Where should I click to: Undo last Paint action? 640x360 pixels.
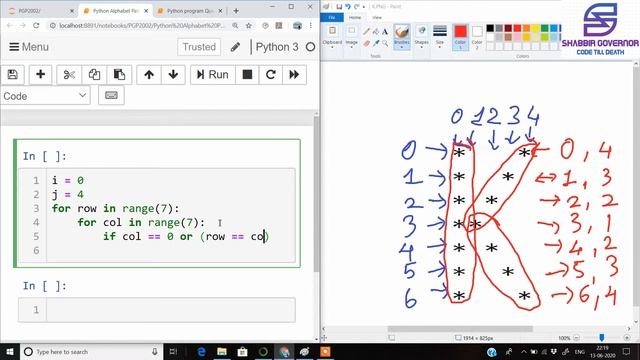pyautogui.click(x=348, y=7)
